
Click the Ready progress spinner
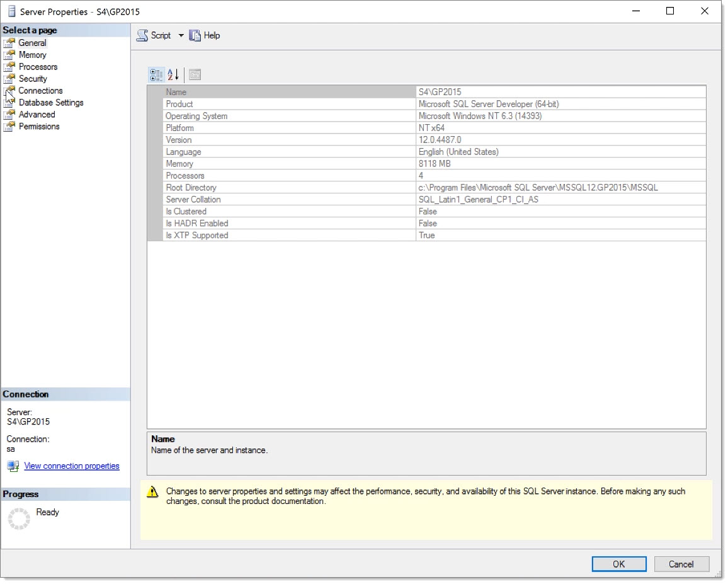19,519
